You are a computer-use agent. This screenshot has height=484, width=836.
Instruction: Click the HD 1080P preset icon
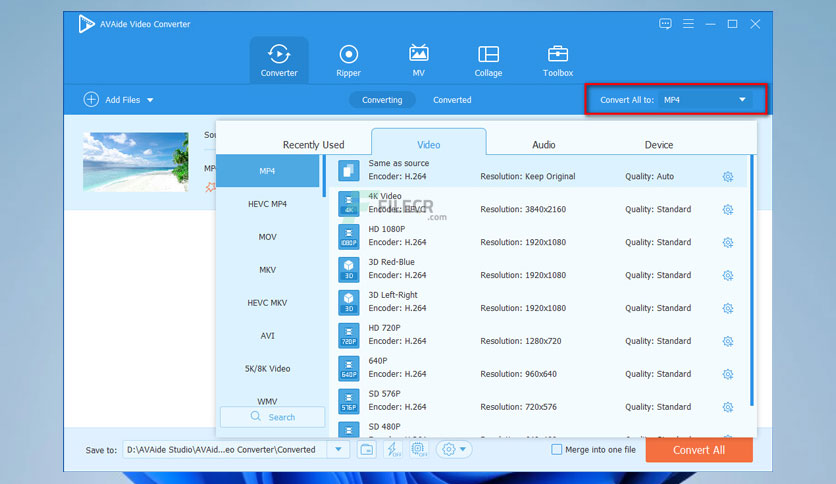(x=349, y=237)
